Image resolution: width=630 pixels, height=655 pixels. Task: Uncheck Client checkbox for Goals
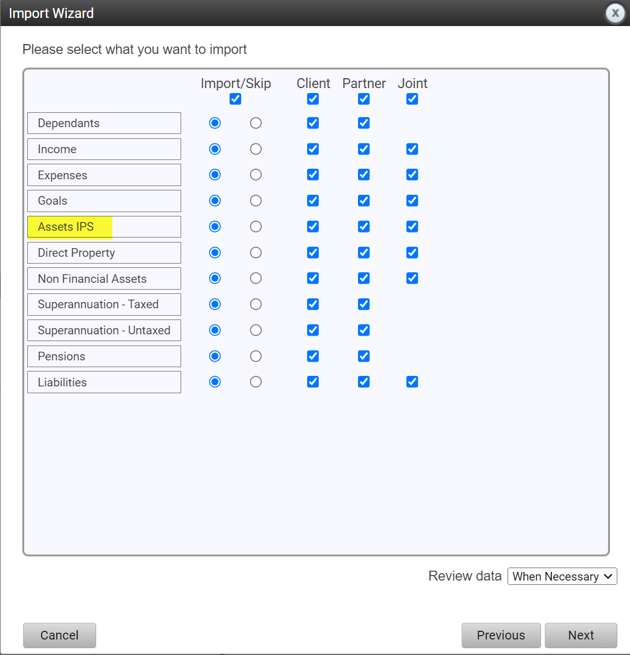click(x=313, y=201)
